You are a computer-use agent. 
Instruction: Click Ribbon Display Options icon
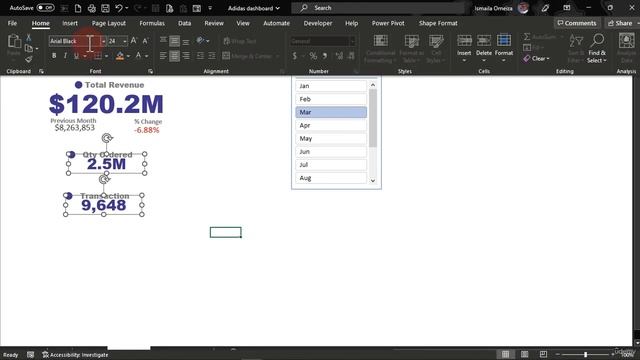pyautogui.click(x=567, y=8)
